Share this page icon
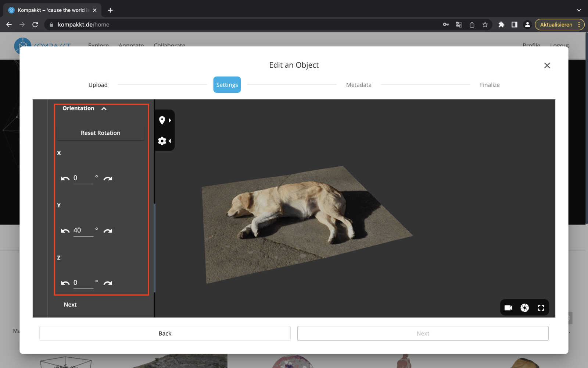Screen dimensions: 588x368 [472, 25]
